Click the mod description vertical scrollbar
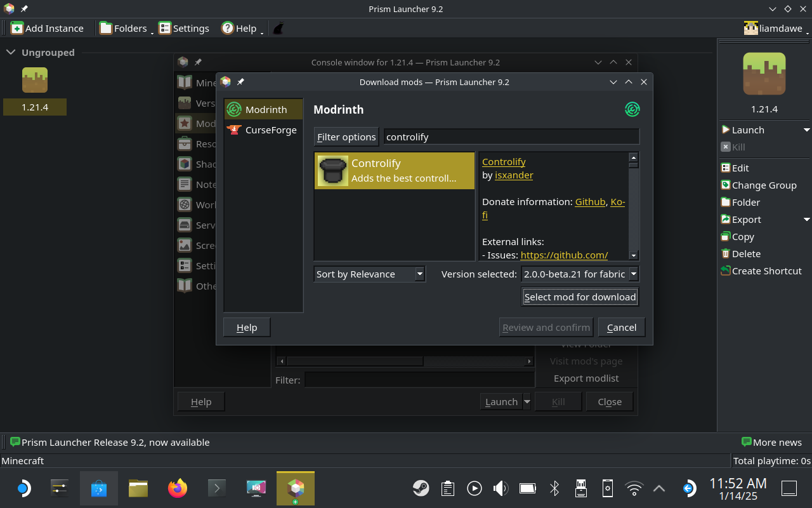Image resolution: width=812 pixels, height=508 pixels. [x=633, y=206]
